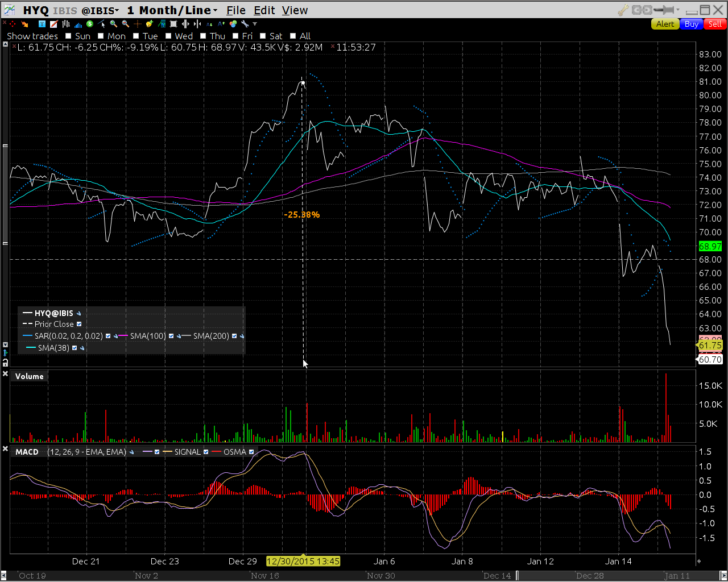Click the fit-to-frame brackets icon
The width and height of the screenshot is (728, 582).
[x=173, y=24]
